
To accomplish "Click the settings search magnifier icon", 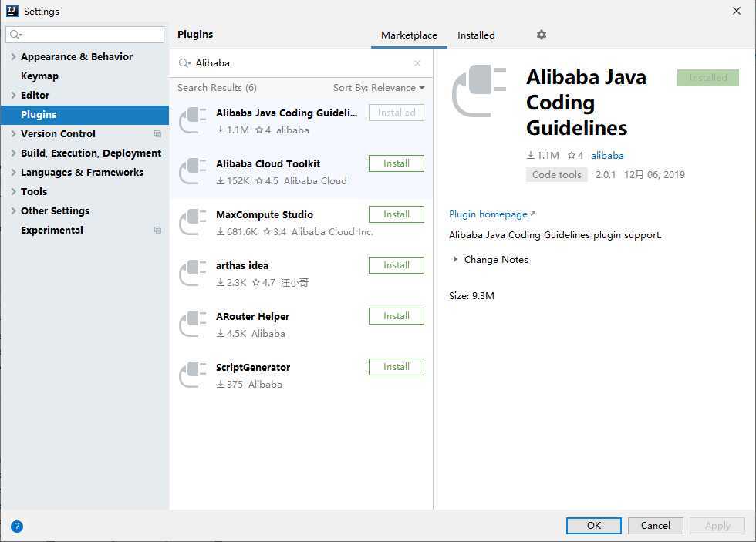I will pos(16,35).
